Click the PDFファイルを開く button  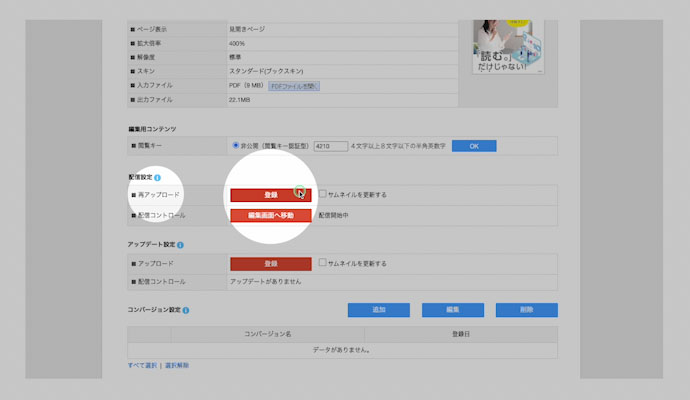(x=293, y=87)
